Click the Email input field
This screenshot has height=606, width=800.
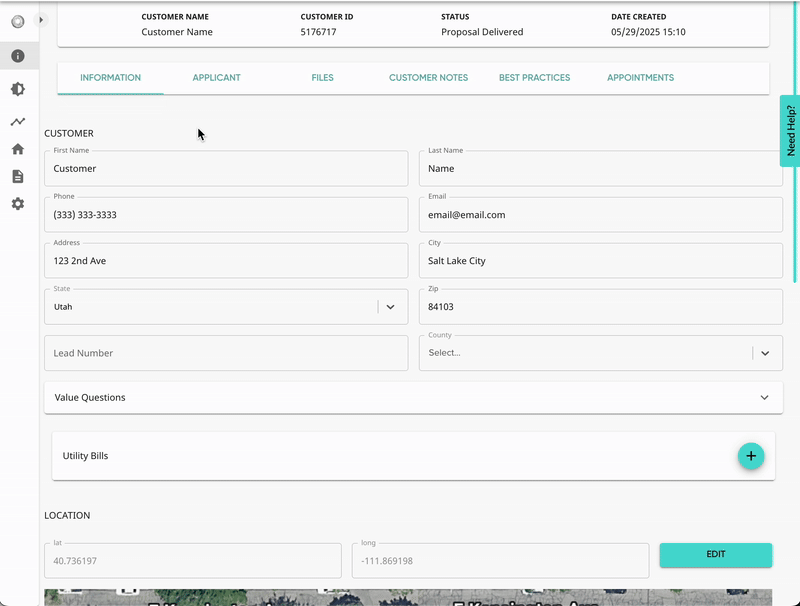point(600,215)
